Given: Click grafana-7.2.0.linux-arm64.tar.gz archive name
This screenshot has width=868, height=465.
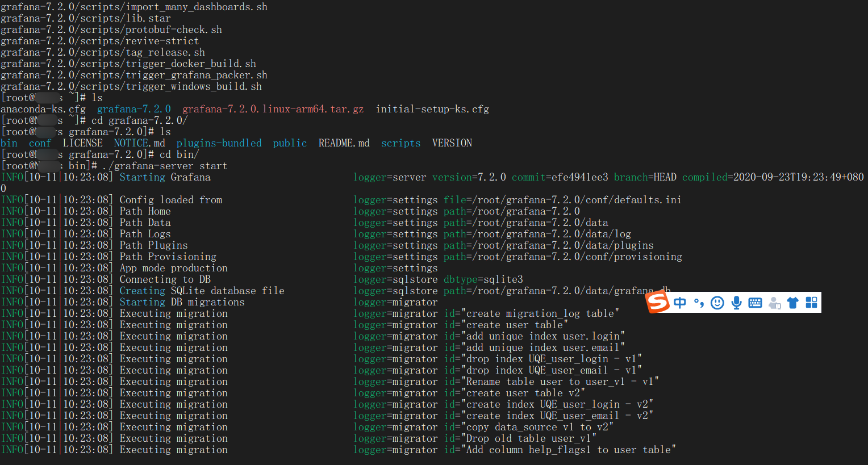Looking at the screenshot, I should (x=273, y=109).
